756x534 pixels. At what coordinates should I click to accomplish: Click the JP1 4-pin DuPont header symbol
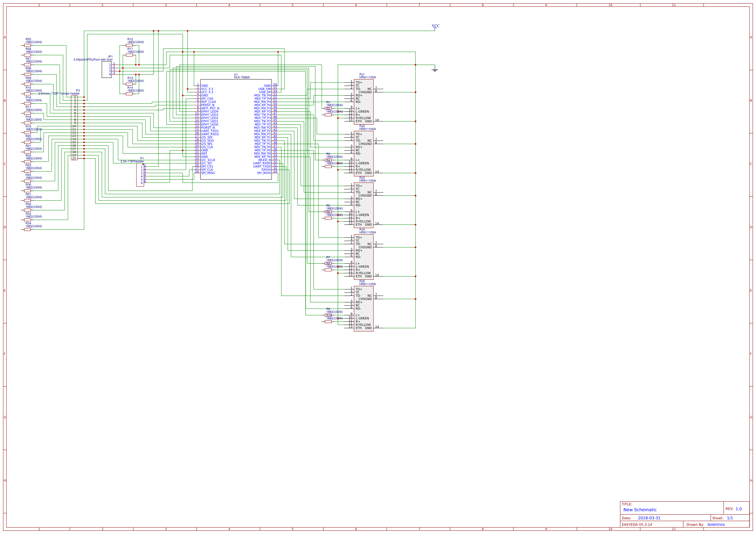click(107, 69)
